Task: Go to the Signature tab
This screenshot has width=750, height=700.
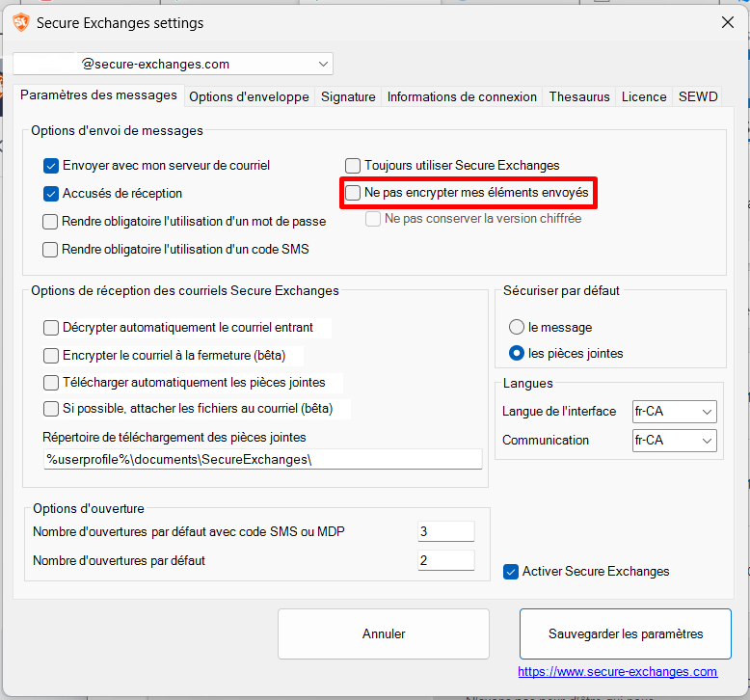Action: pyautogui.click(x=348, y=96)
